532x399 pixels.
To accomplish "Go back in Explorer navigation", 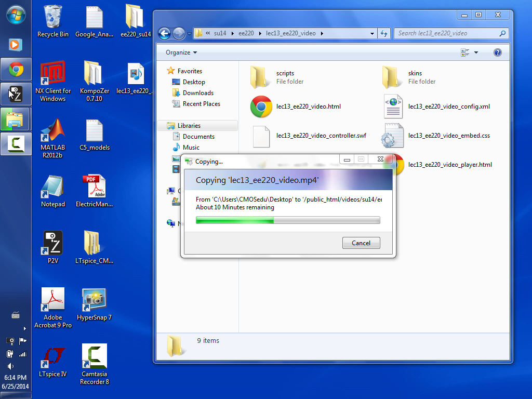I will coord(165,33).
